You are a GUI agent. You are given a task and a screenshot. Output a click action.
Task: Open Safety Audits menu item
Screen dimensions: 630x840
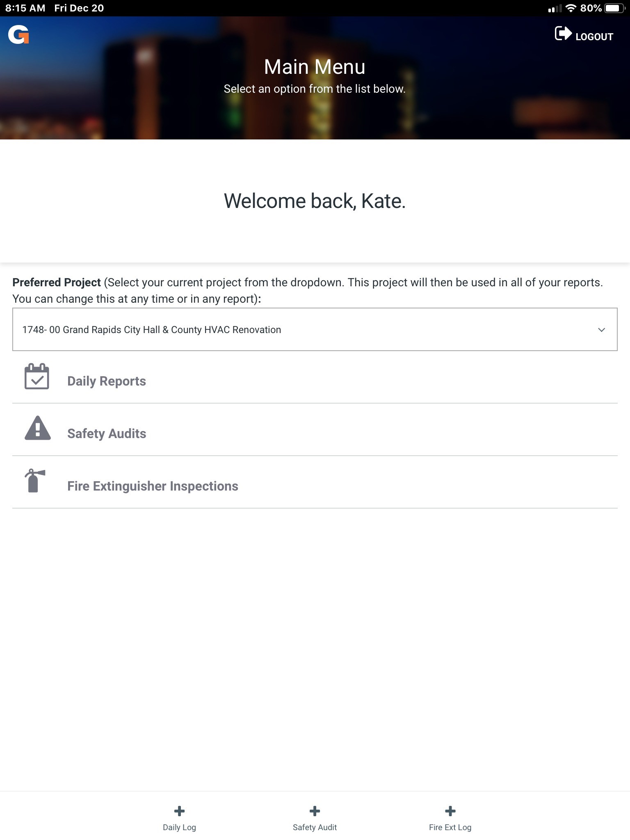(x=315, y=434)
